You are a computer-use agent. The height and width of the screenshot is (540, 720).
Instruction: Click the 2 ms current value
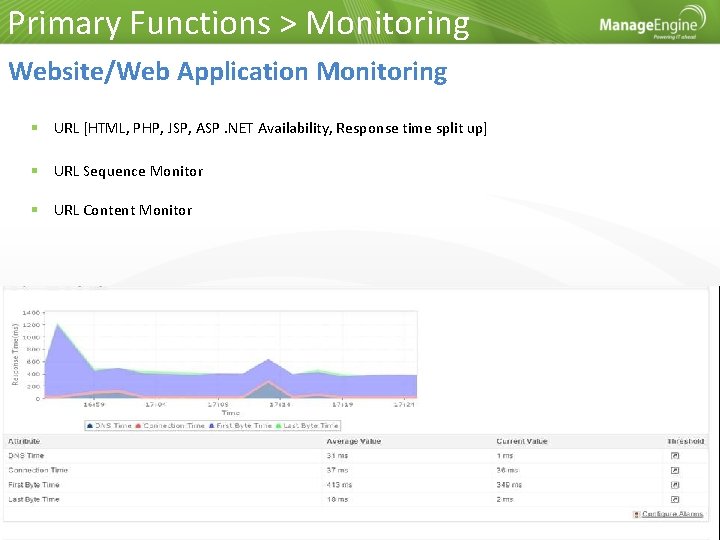pyautogui.click(x=505, y=499)
